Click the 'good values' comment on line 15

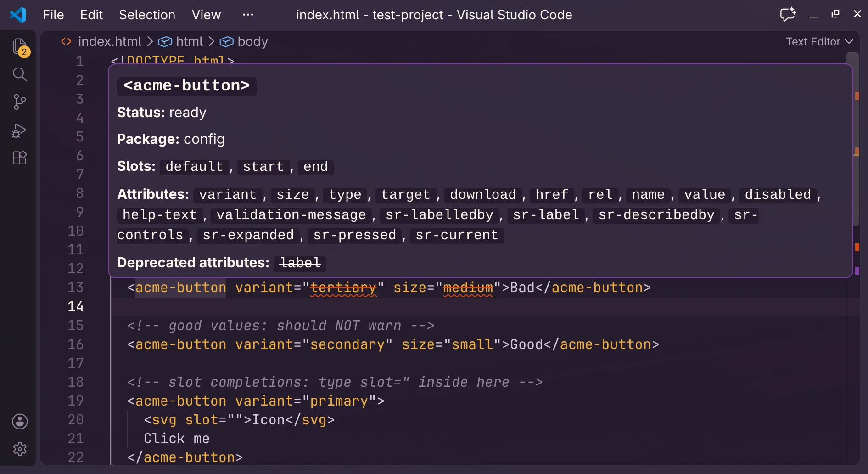[x=280, y=326]
